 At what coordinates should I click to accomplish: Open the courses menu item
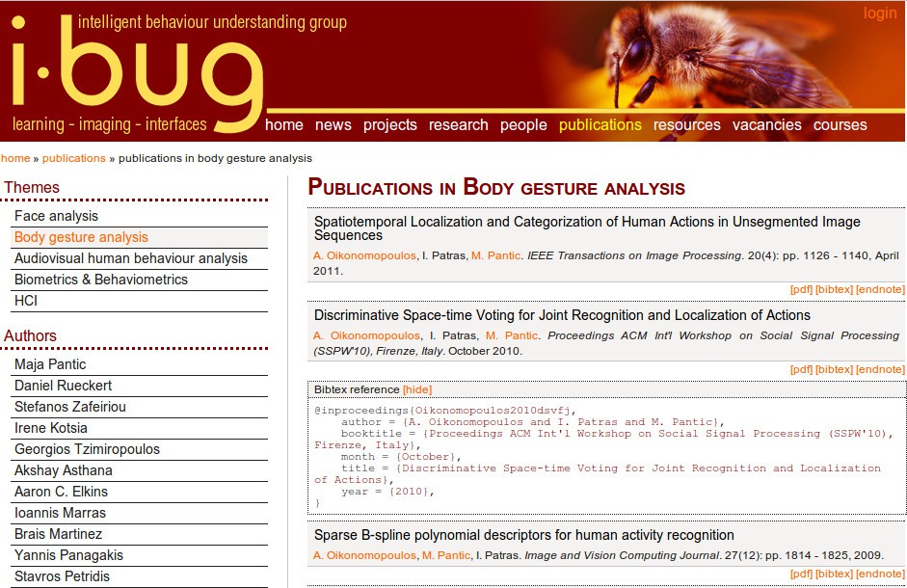coord(840,124)
